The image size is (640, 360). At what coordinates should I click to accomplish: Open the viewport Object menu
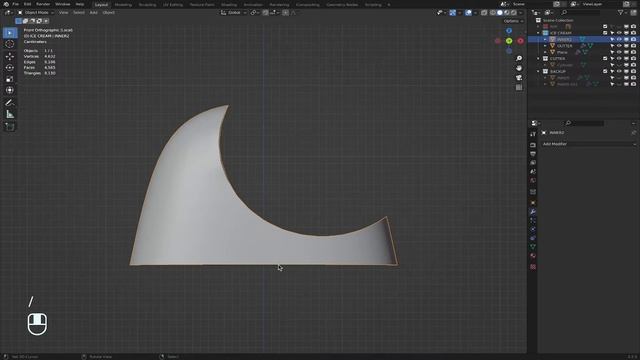pos(109,13)
